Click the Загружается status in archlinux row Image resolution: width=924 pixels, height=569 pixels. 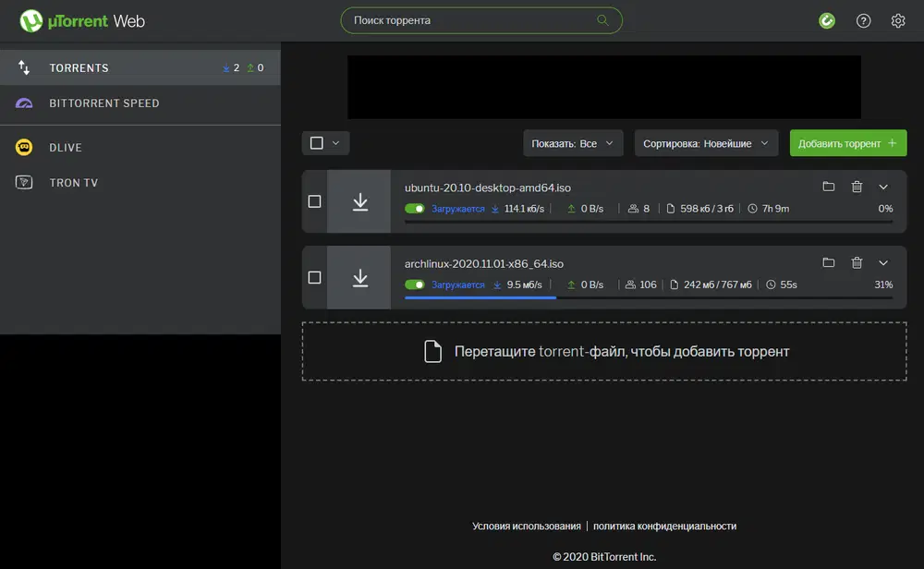[x=458, y=284]
